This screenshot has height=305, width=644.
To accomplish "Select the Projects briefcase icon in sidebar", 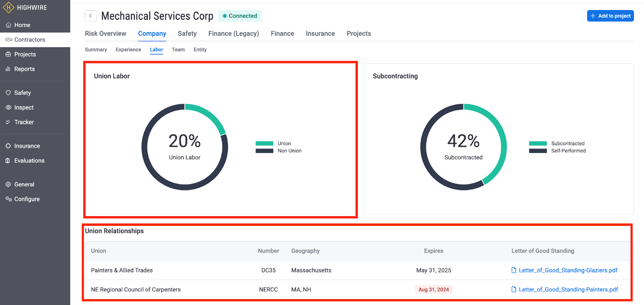I will click(x=8, y=54).
